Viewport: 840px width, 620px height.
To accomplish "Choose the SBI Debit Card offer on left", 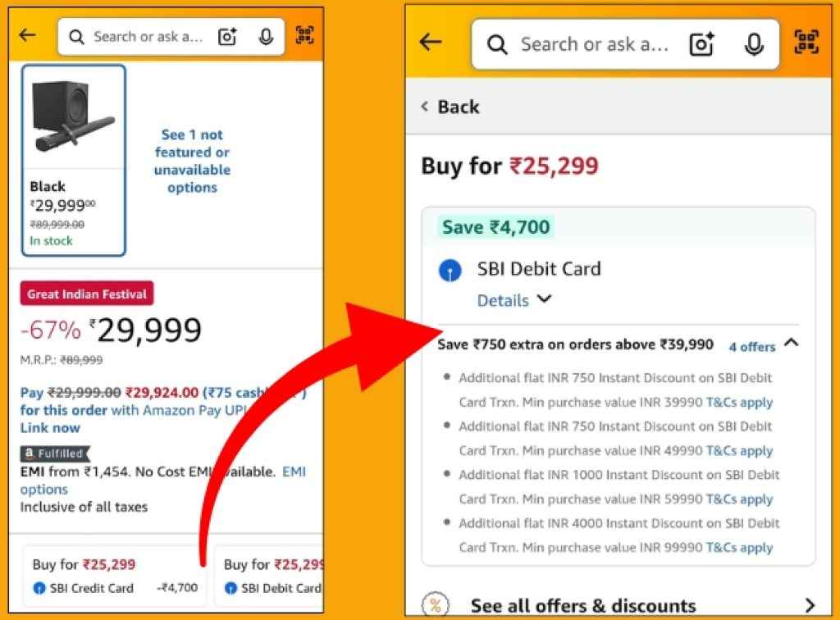I will (x=272, y=576).
